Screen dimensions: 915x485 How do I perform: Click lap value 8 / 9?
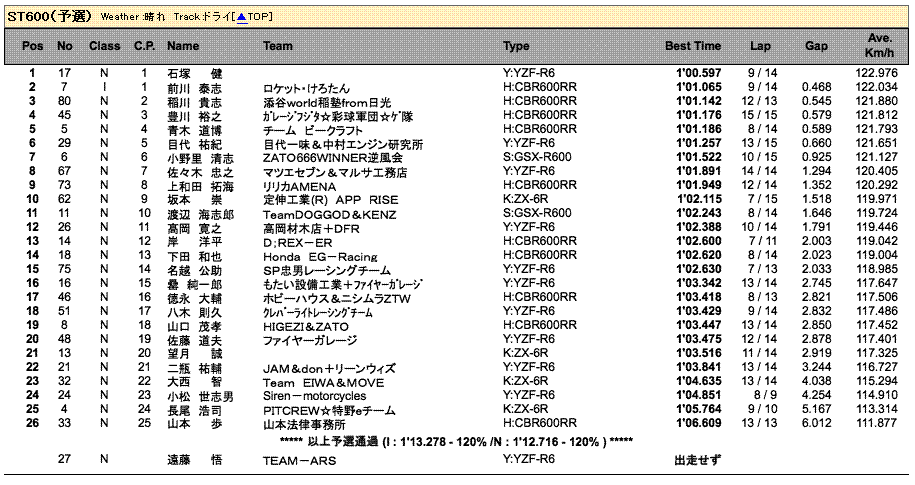[x=765, y=395]
